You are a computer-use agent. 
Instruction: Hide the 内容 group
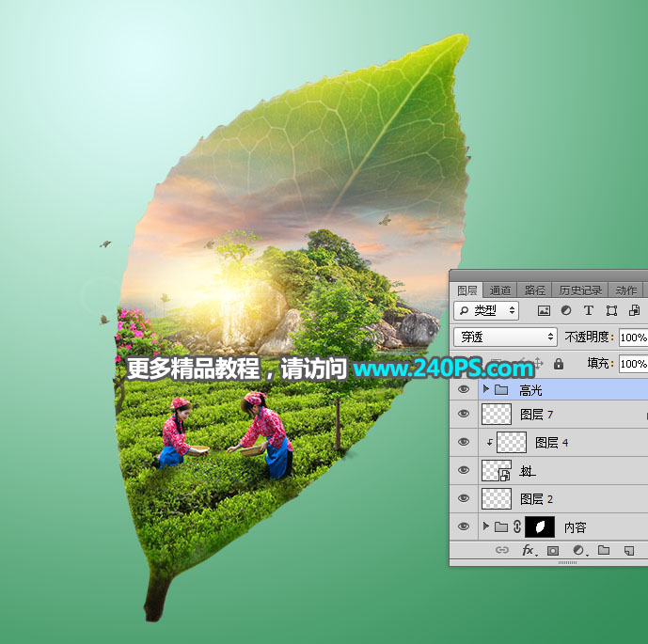[464, 526]
